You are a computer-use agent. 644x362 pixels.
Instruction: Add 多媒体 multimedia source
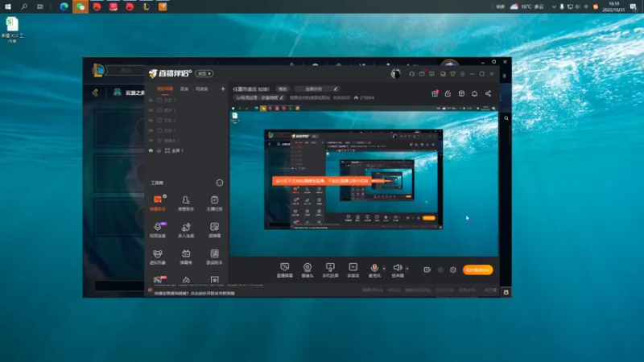pyautogui.click(x=353, y=270)
